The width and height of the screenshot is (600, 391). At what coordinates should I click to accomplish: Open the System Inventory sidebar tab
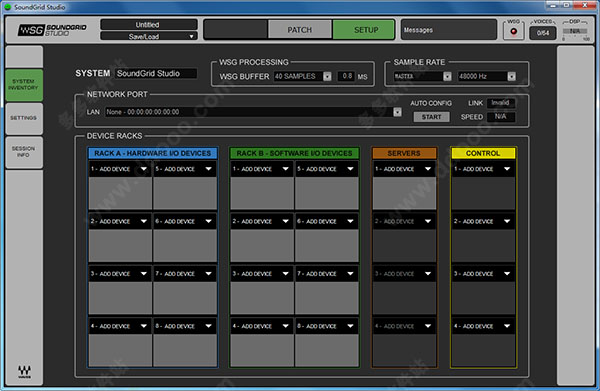pyautogui.click(x=24, y=85)
